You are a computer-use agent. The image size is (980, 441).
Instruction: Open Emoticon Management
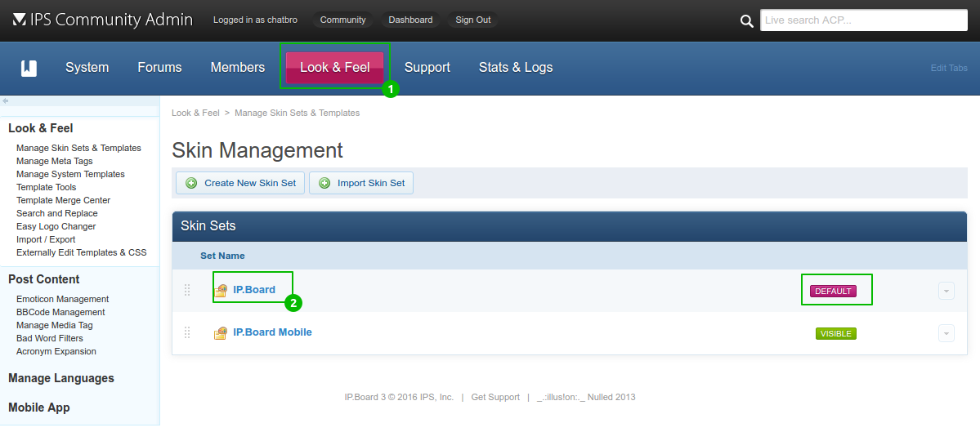pyautogui.click(x=62, y=299)
